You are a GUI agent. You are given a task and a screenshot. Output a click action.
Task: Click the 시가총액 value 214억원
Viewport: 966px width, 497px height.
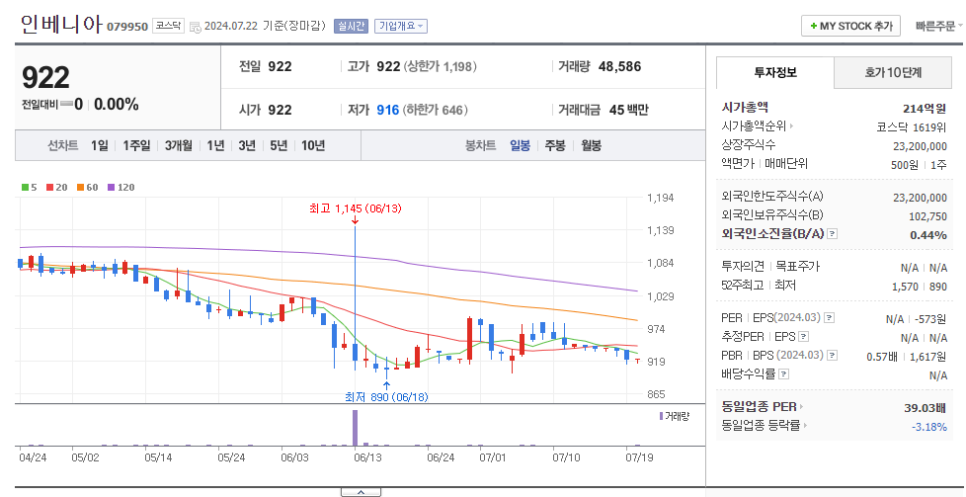tap(924, 108)
